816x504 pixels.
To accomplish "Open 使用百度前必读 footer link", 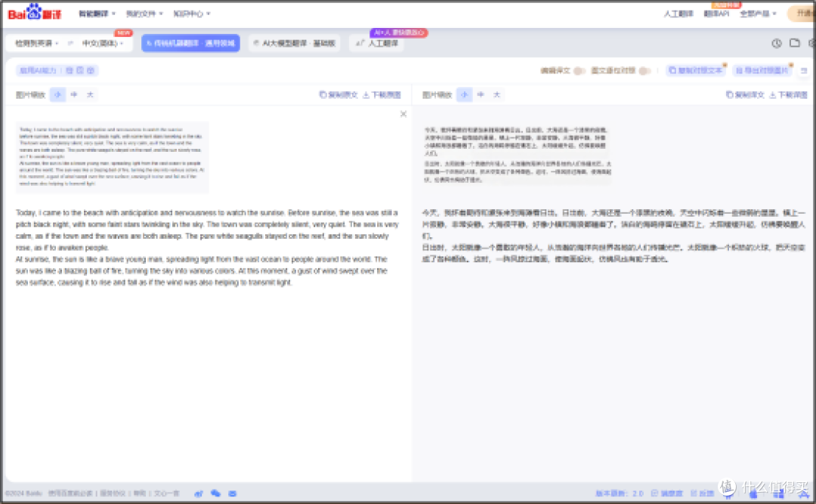I will click(70, 493).
